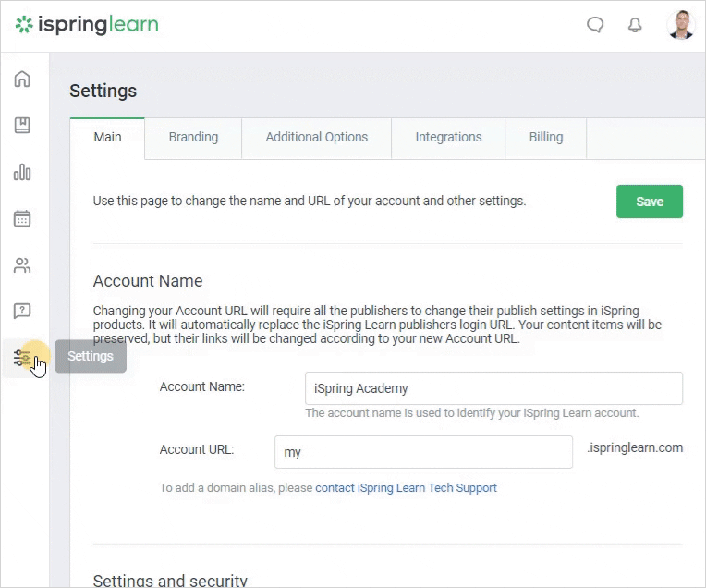Open the bar chart reports icon
The width and height of the screenshot is (706, 588).
(22, 172)
